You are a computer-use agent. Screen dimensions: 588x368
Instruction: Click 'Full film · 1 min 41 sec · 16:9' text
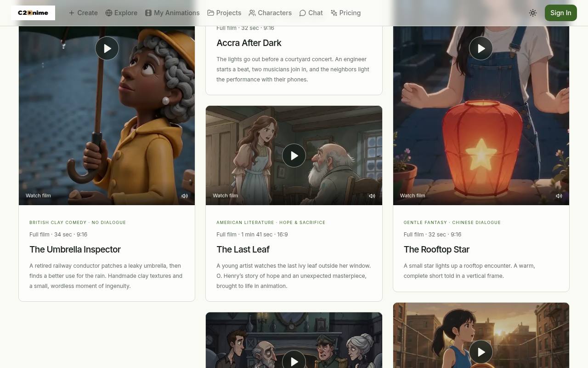pyautogui.click(x=252, y=235)
